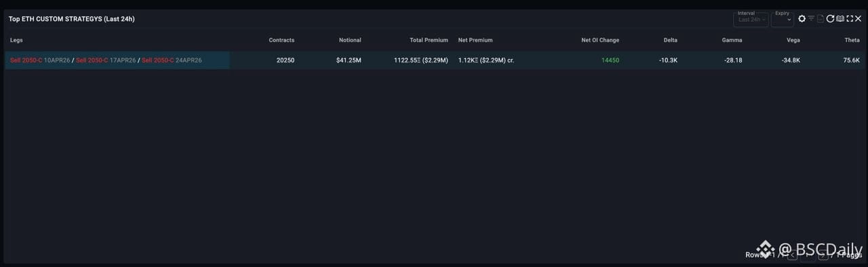Click the -28.18 gamma value
This screenshot has height=267, width=868.
coord(733,60)
